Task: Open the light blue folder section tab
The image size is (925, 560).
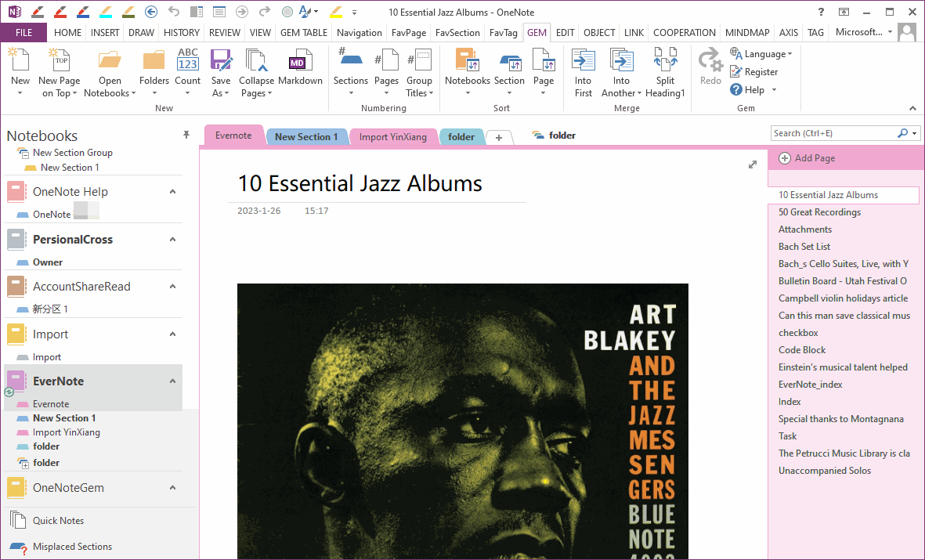Action: (461, 137)
